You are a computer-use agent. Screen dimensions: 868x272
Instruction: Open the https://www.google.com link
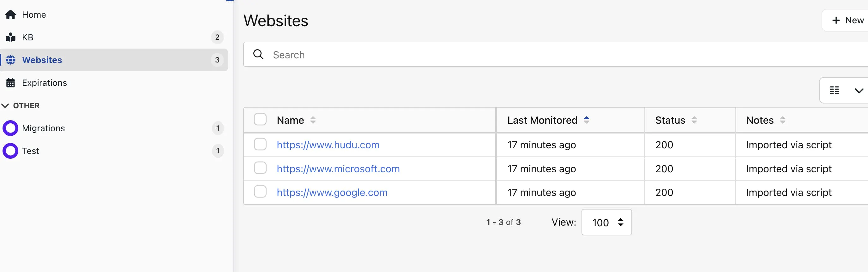(x=332, y=192)
